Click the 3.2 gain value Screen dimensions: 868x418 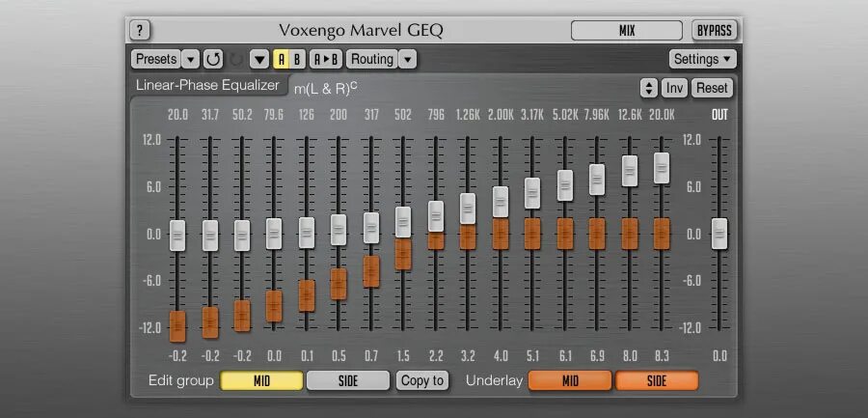tap(468, 356)
